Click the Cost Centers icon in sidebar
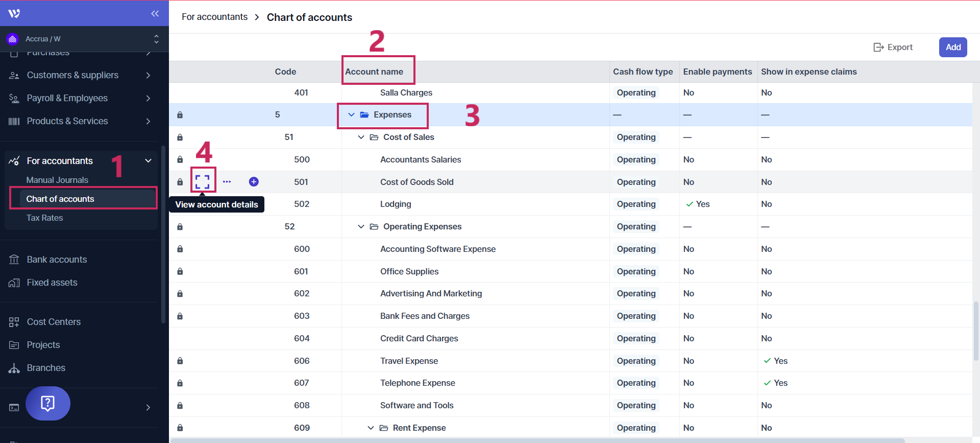The height and width of the screenshot is (443, 980). pos(14,322)
